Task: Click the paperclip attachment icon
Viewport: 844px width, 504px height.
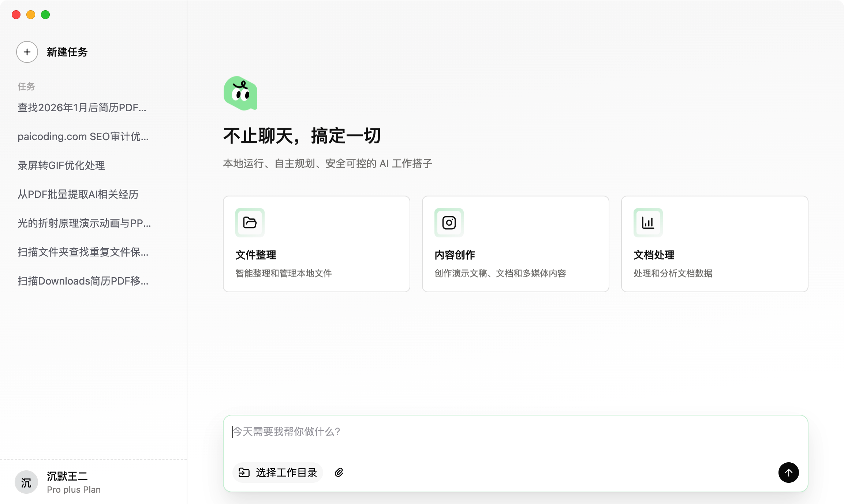Action: pyautogui.click(x=339, y=473)
